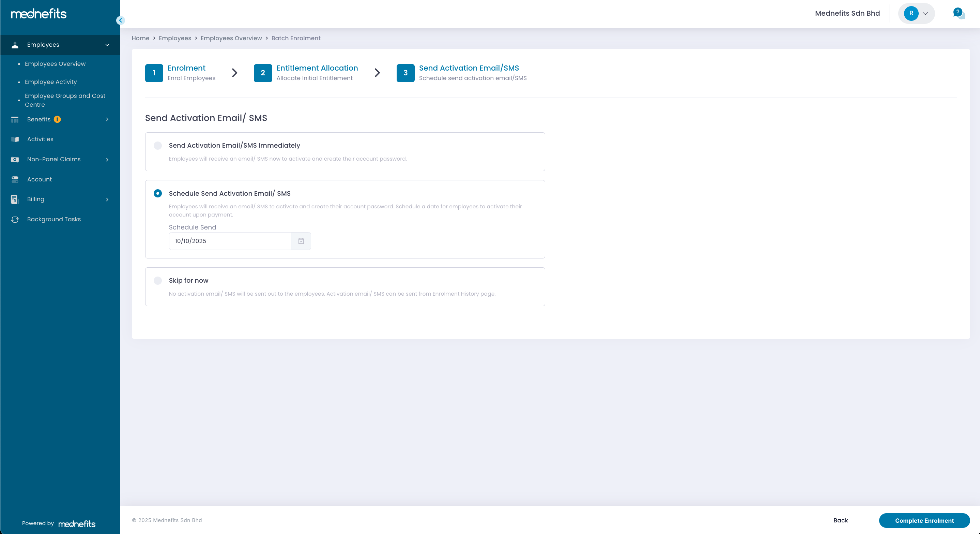
Task: Open the help chat icon
Action: click(x=958, y=13)
